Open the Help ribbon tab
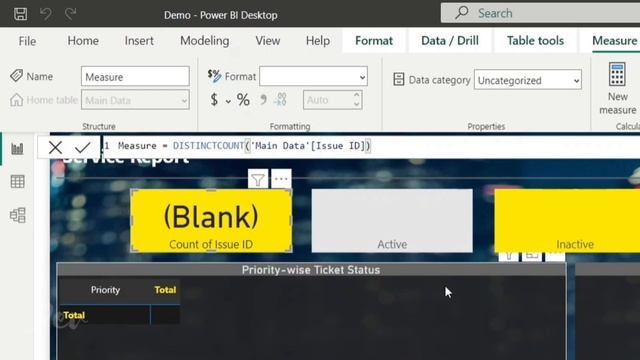 click(318, 41)
